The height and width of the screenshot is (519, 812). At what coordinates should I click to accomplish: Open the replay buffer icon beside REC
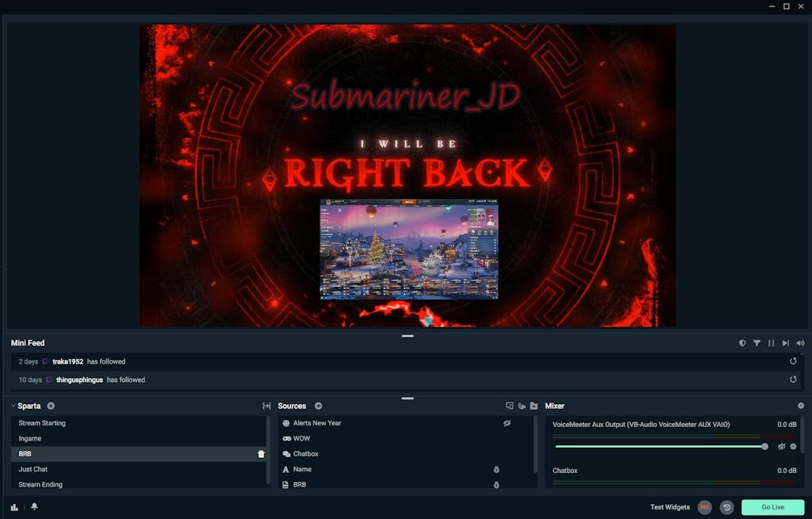coord(726,507)
